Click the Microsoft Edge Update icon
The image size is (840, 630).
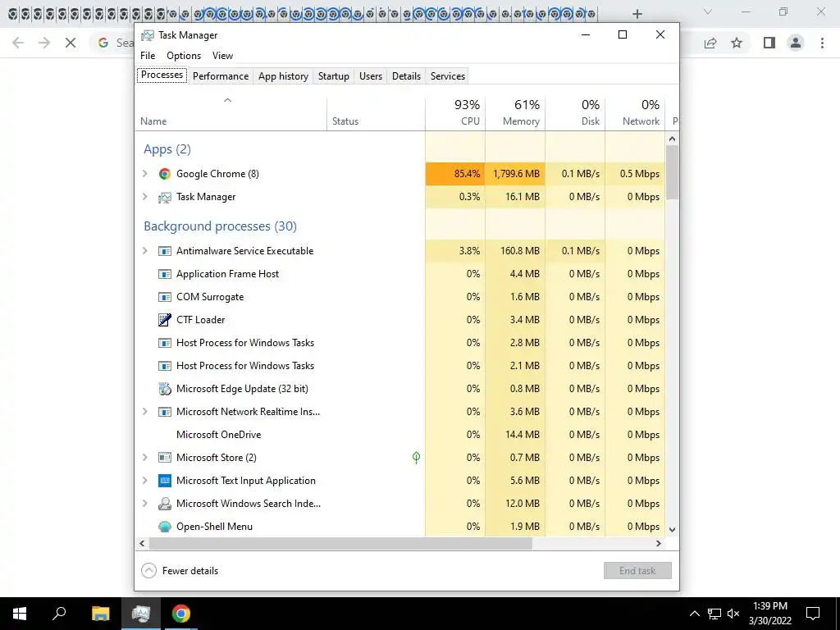tap(164, 389)
